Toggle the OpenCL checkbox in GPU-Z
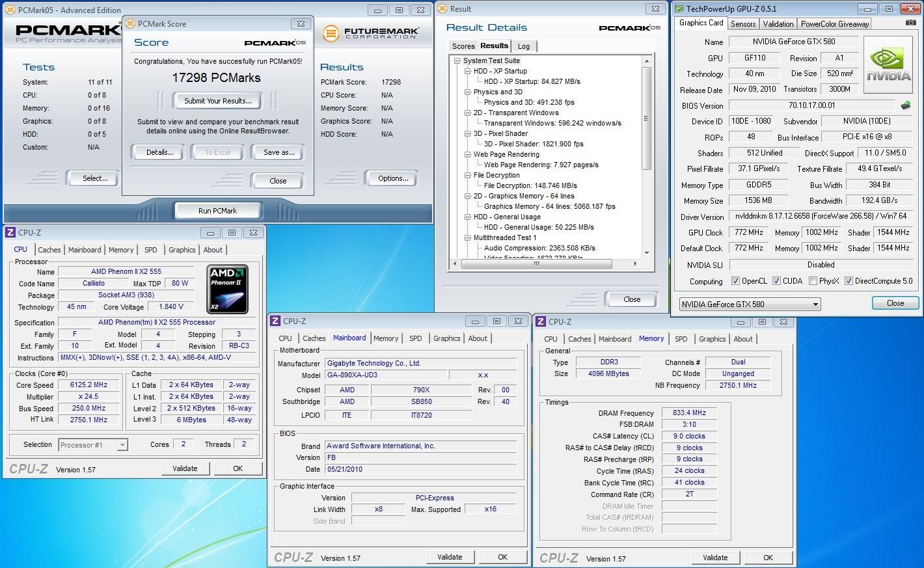Image resolution: width=924 pixels, height=568 pixels. (735, 281)
